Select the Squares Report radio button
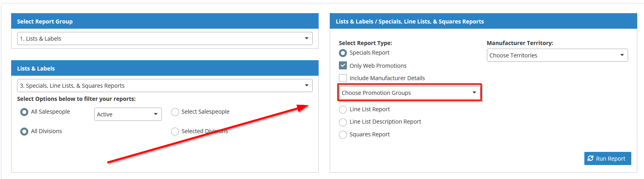This screenshot has width=644, height=179. point(343,135)
